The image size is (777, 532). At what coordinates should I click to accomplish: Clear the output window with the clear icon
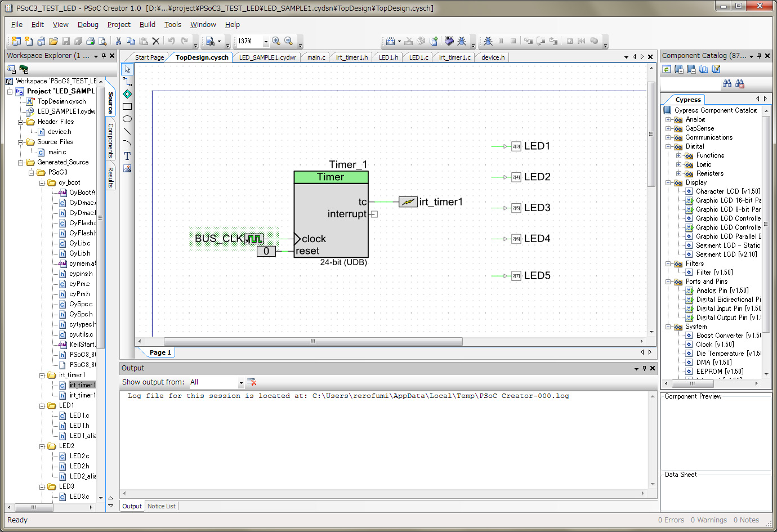coord(252,382)
